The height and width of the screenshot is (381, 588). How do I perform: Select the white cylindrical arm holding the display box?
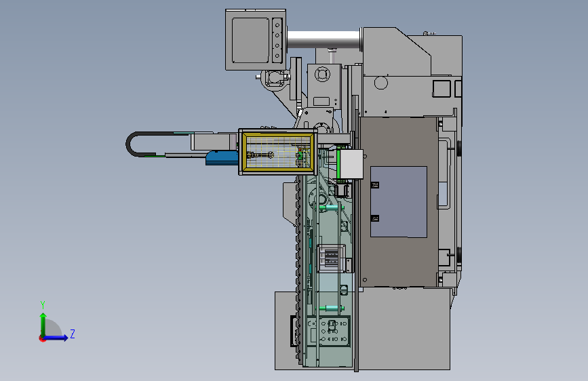(324, 40)
